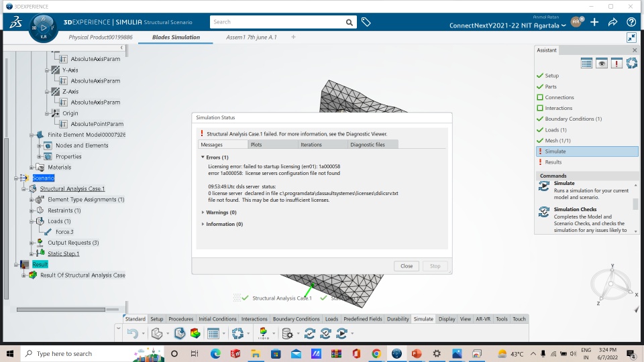The image size is (644, 362).
Task: Open the Plots tab in Simulation Status
Action: [x=273, y=145]
